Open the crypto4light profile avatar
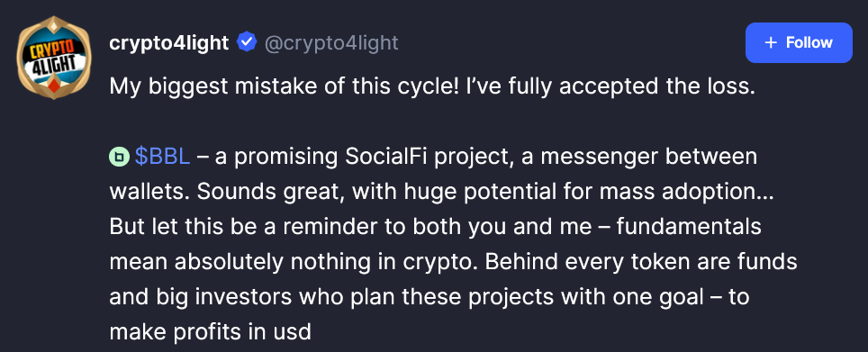The width and height of the screenshot is (868, 352). (x=54, y=58)
